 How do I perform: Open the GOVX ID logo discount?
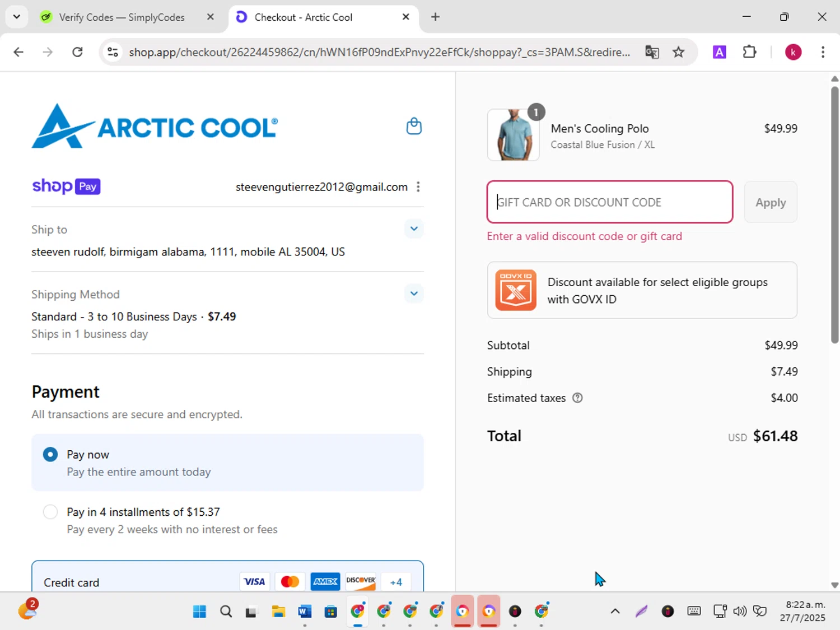click(516, 290)
